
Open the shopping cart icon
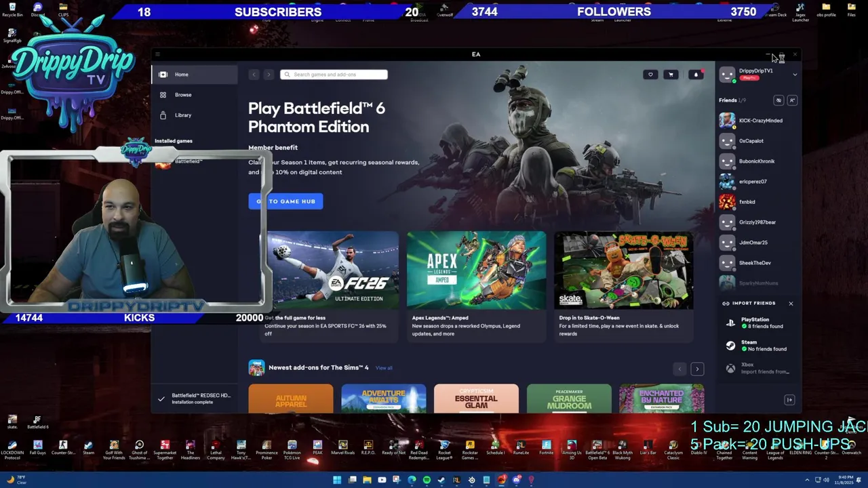click(x=671, y=75)
